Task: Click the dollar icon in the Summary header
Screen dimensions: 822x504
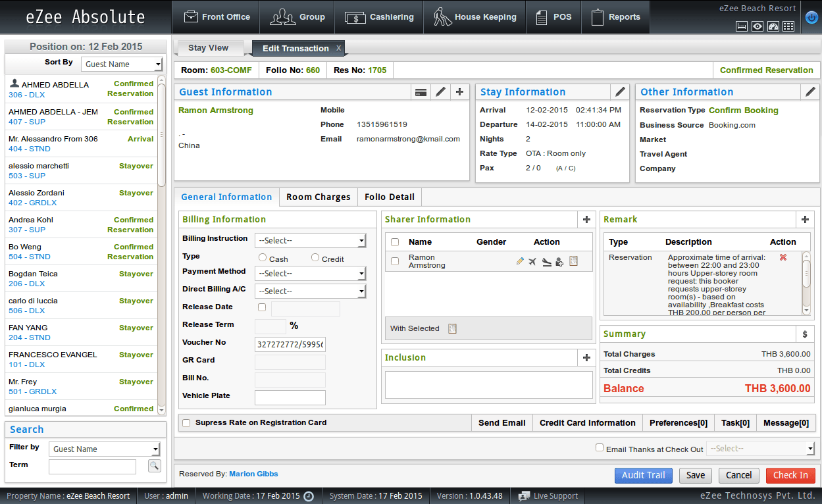Action: [805, 334]
